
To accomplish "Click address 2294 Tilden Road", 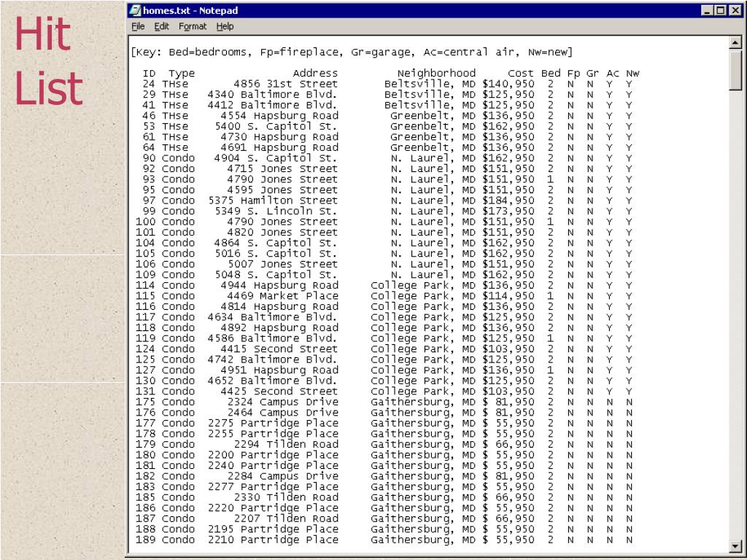I will (285, 444).
